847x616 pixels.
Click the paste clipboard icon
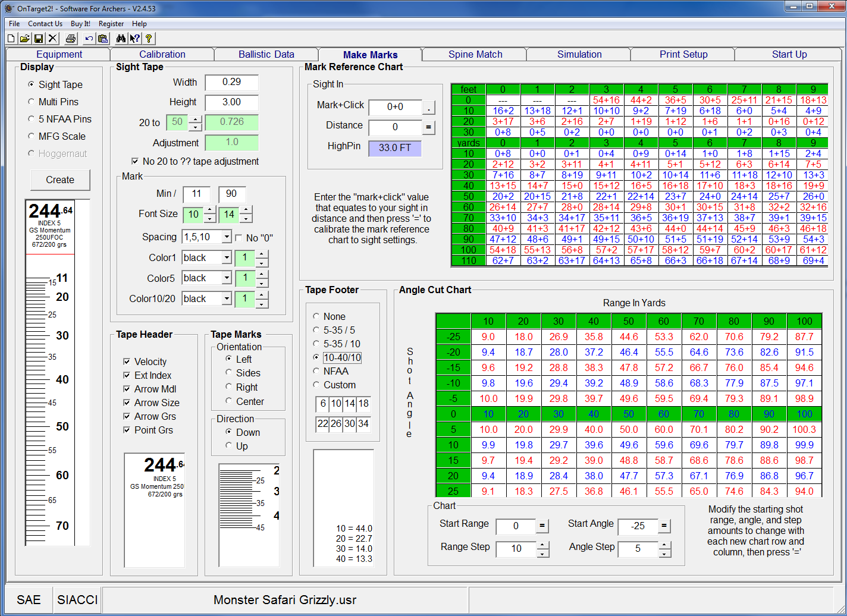[x=103, y=39]
